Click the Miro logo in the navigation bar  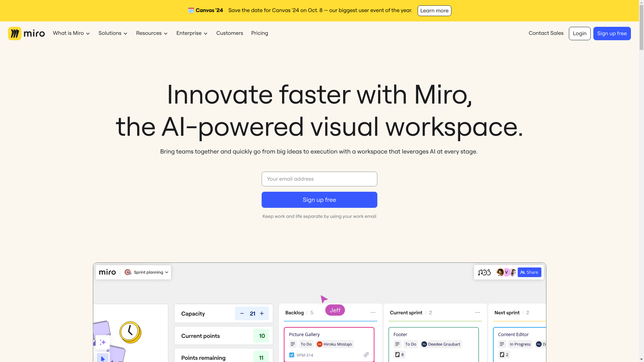[26, 34]
